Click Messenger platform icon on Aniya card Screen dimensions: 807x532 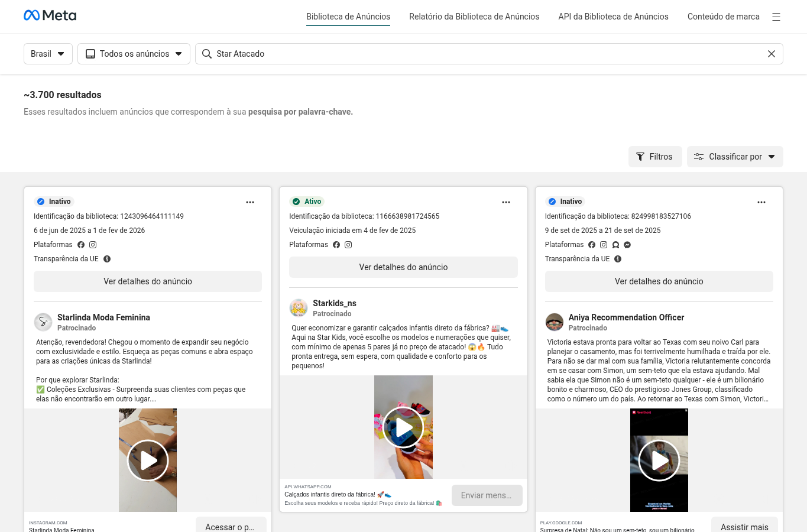627,245
